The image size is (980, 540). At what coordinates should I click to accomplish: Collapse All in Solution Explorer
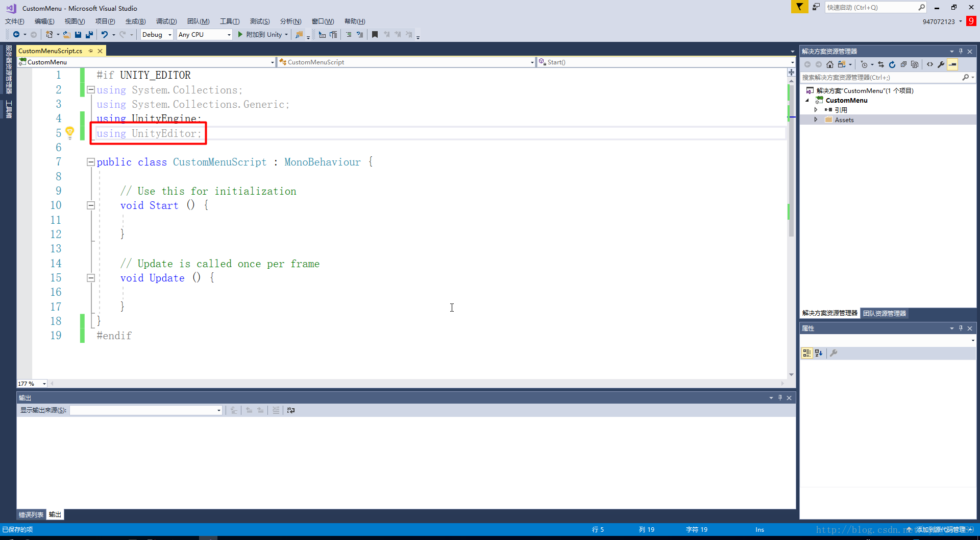click(903, 64)
